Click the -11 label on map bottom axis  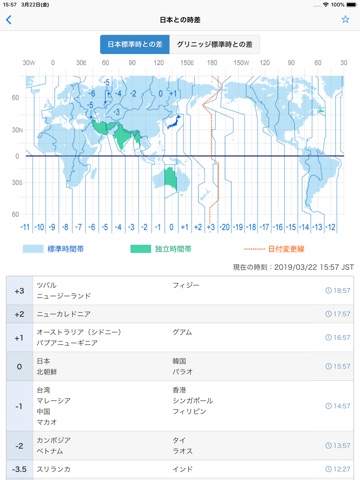click(25, 227)
